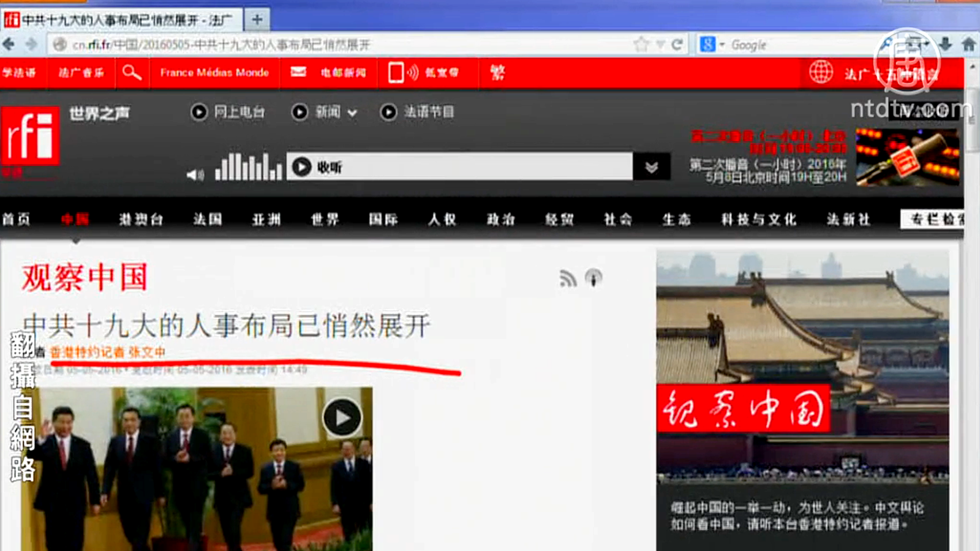Viewport: 980px width, 551px height.
Task: Switch to traditional Chinese with 繁
Action: click(x=497, y=73)
